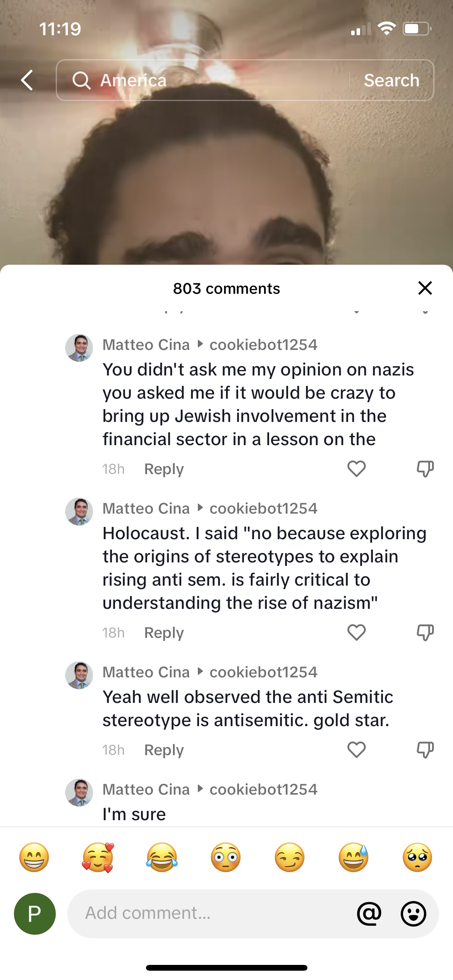Insert the grinning face emoji
The image size is (453, 980).
click(x=34, y=857)
